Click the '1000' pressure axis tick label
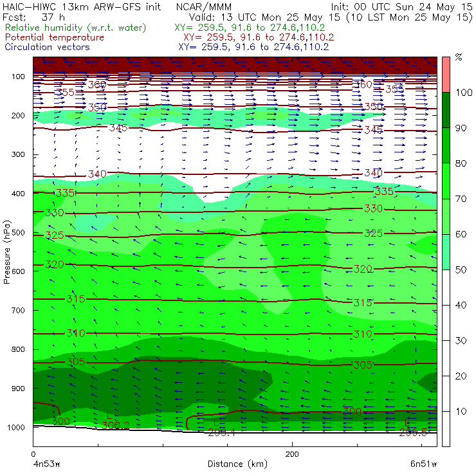 tap(17, 427)
